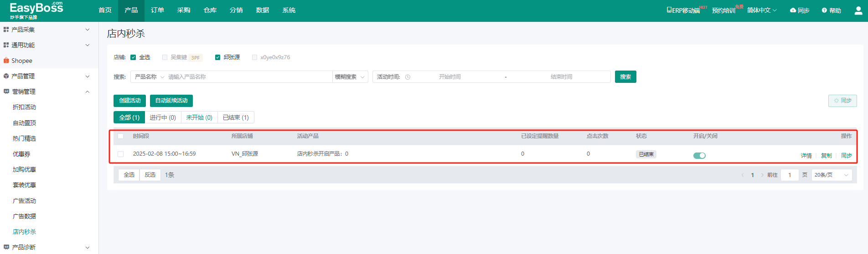
Task: Switch to the 未开始 (0) tab
Action: coord(199,117)
